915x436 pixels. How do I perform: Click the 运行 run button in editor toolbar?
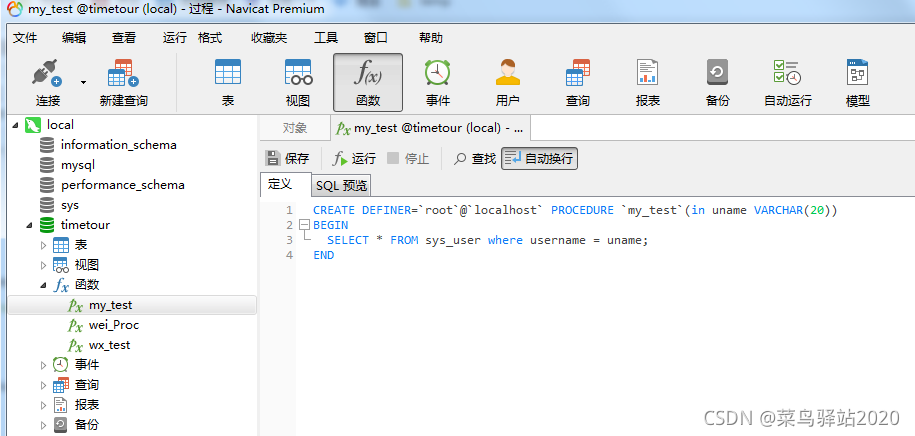354,158
